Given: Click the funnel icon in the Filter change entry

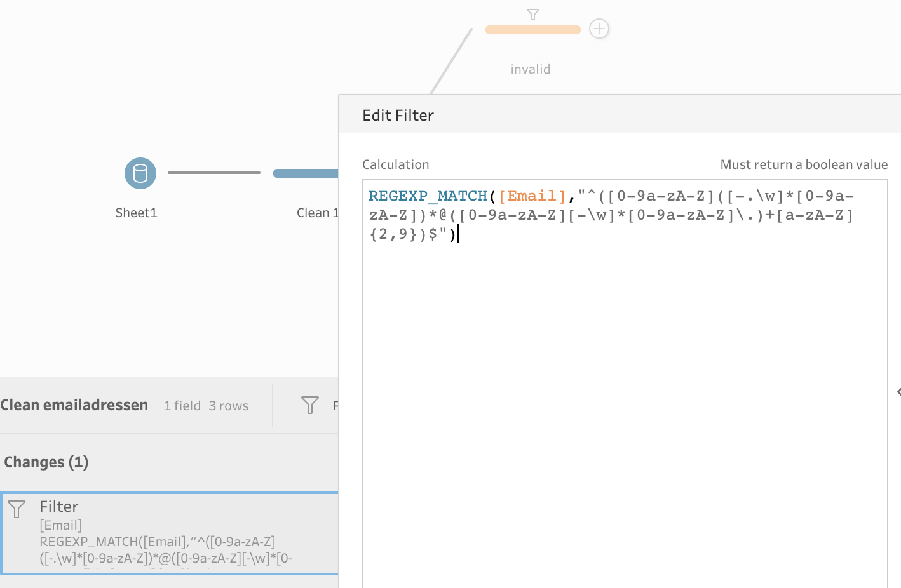Looking at the screenshot, I should tap(17, 509).
